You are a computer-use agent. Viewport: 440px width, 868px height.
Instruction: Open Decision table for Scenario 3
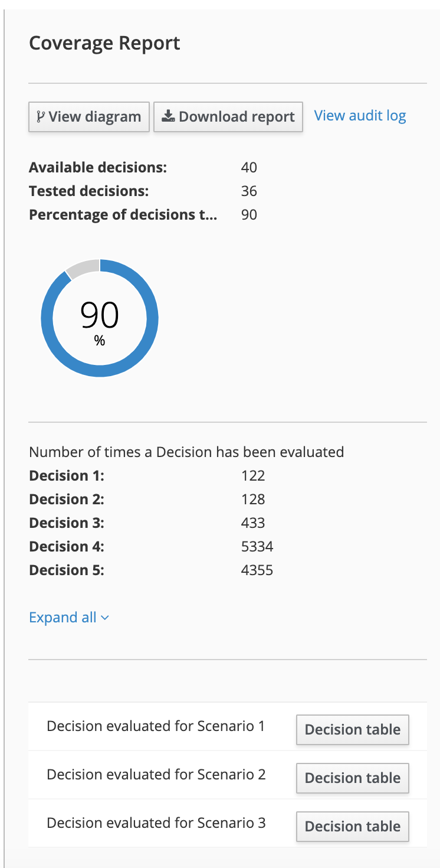pyautogui.click(x=352, y=826)
